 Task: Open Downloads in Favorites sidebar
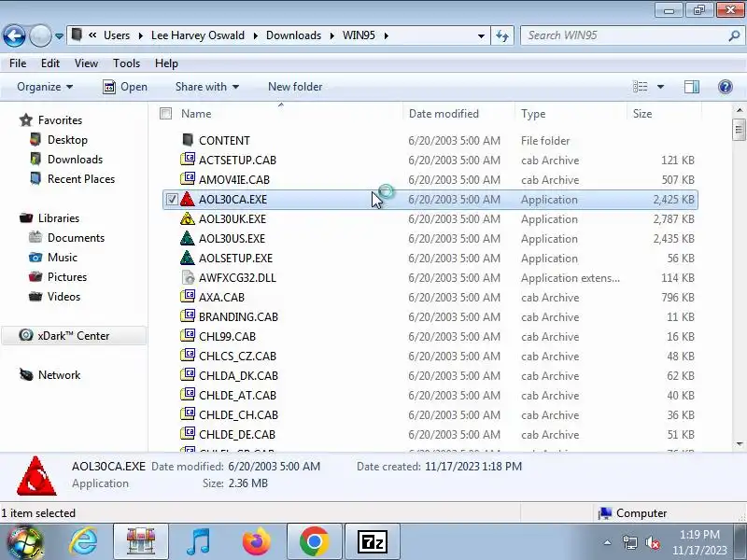tap(75, 160)
